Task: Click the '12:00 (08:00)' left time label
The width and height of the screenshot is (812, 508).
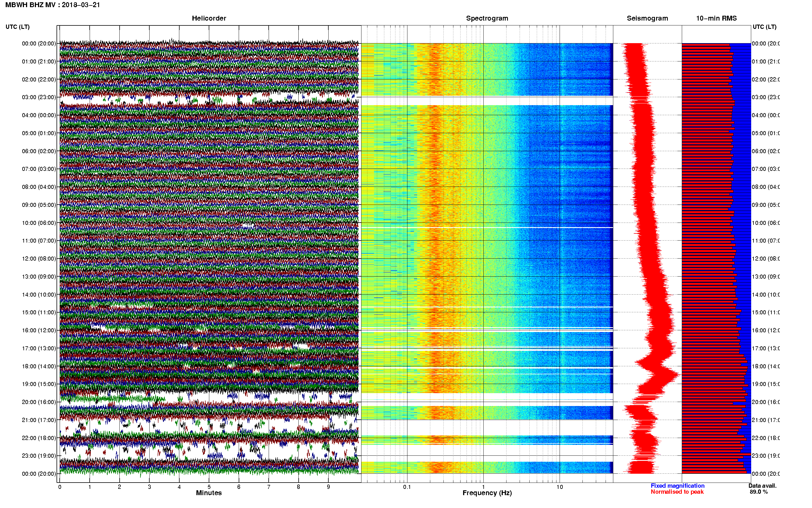Action: pyautogui.click(x=39, y=259)
